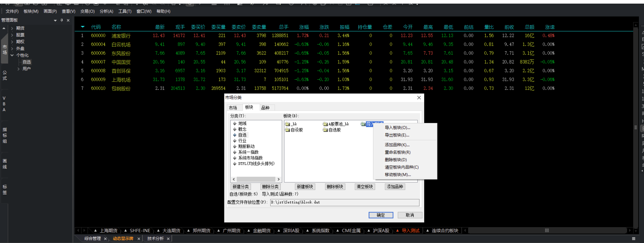Click the 新建板块 button
644x243 pixels.
305,187
